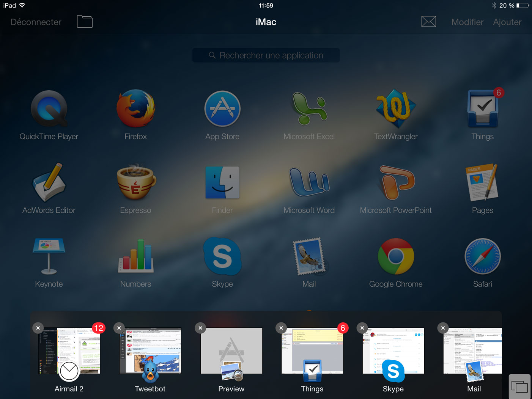Toggle the windows switcher icon at bottom right

click(x=519, y=387)
